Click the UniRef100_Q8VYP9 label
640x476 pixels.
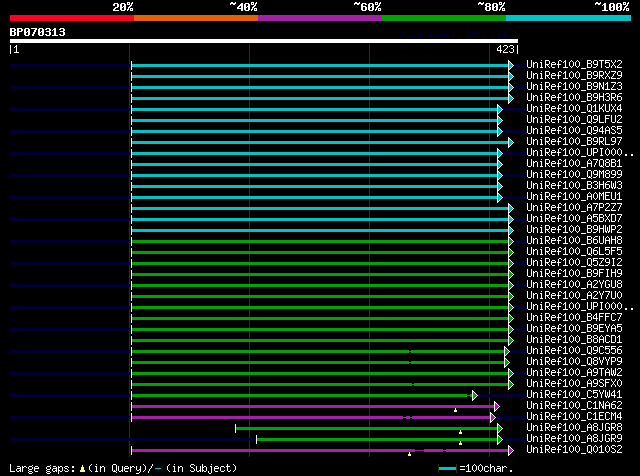574,362
